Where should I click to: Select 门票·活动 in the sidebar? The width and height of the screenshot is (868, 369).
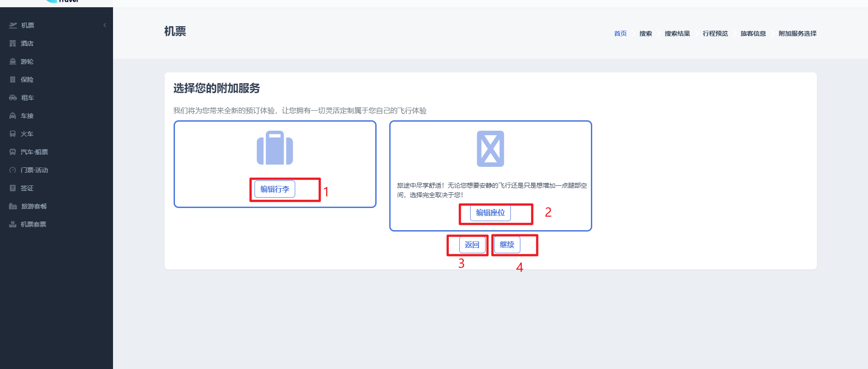pyautogui.click(x=34, y=170)
